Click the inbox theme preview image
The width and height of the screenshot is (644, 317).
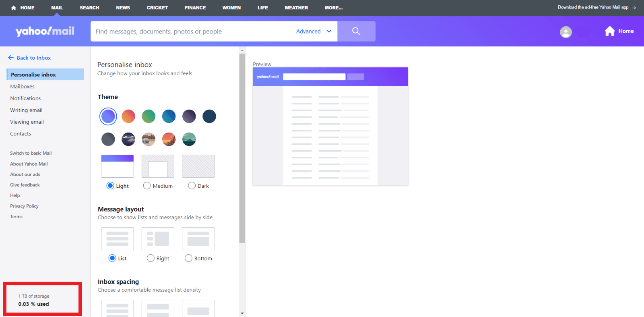point(330,126)
